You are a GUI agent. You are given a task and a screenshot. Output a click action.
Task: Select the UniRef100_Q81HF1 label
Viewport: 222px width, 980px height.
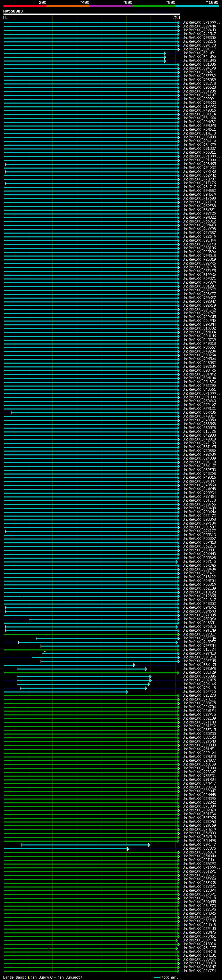(199, 749)
